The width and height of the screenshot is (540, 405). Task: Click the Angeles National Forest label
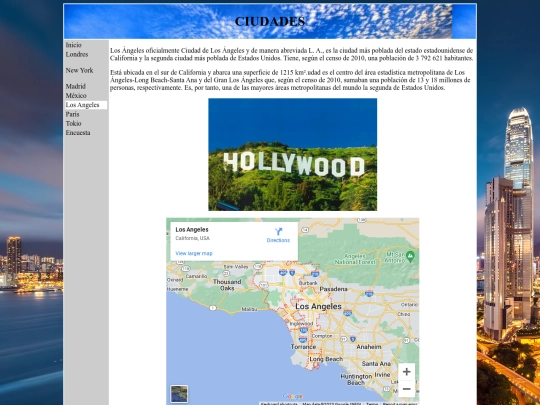354,259
